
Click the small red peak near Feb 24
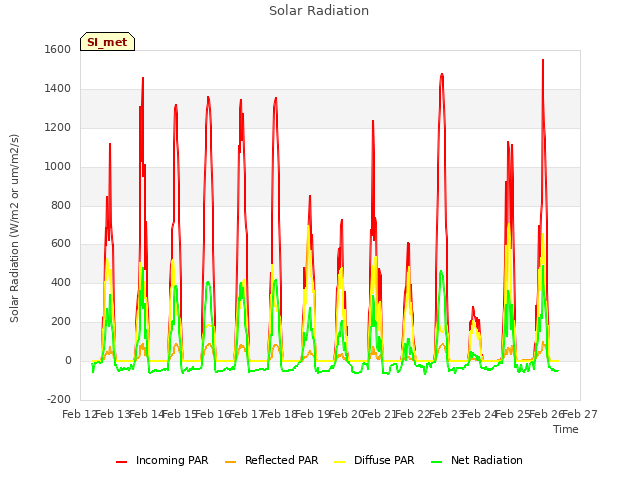pyautogui.click(x=473, y=309)
